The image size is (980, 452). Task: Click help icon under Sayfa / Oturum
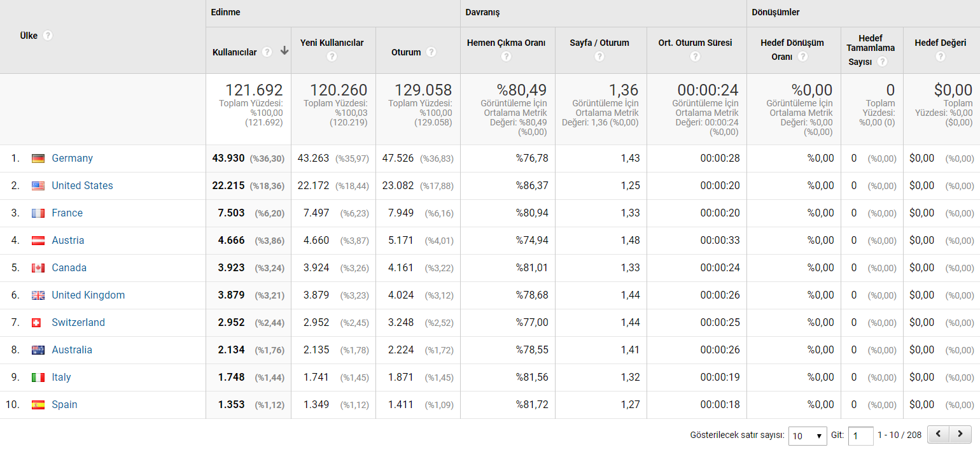[599, 57]
